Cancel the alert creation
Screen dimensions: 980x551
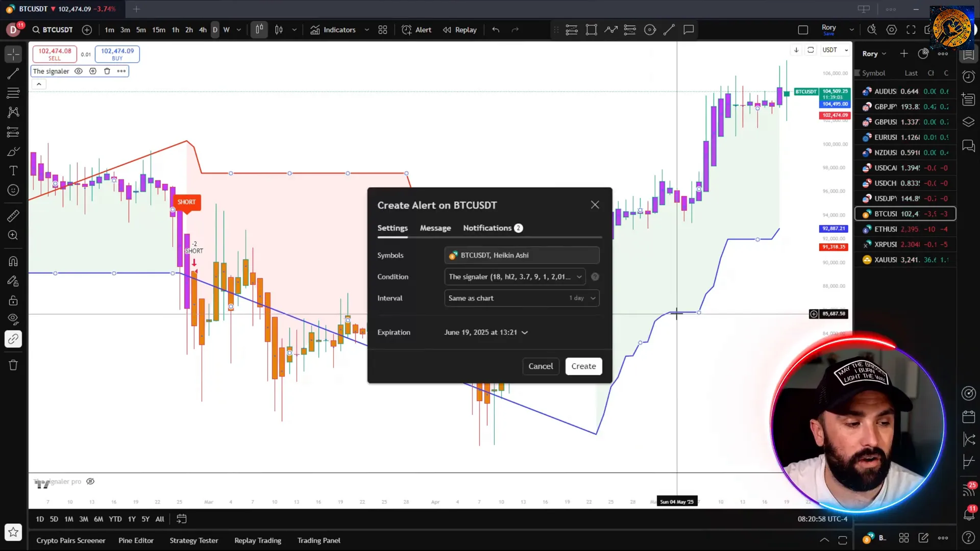[541, 366]
